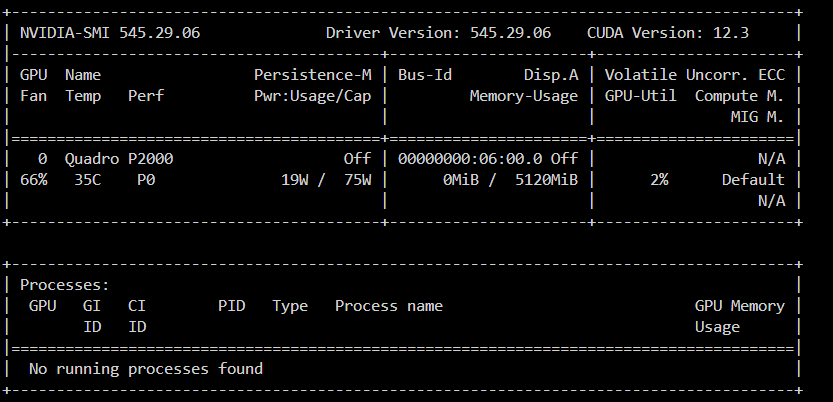Click the MIG M. header text
The image size is (833, 402).
[x=758, y=117]
